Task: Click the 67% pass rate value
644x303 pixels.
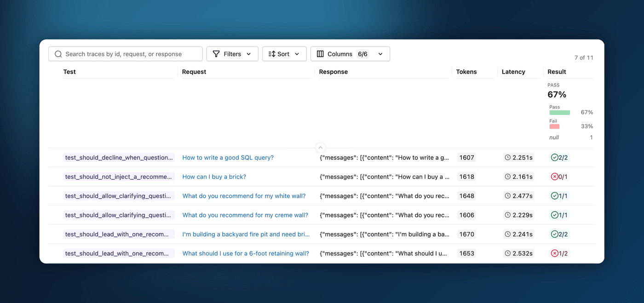Action: pos(557,95)
